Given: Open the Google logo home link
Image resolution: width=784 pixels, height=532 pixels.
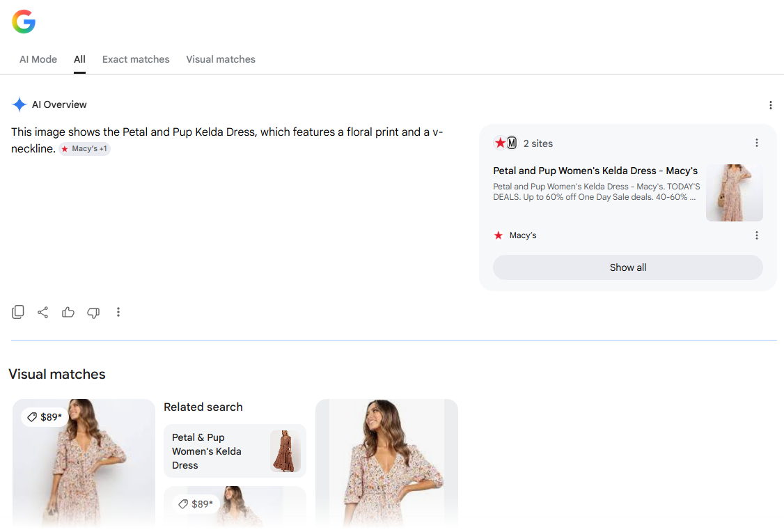Looking at the screenshot, I should click(x=24, y=22).
